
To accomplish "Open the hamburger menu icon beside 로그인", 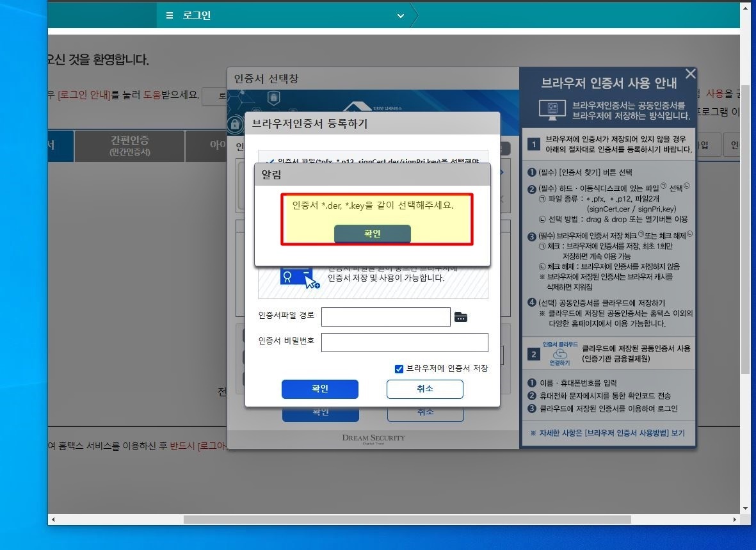I will click(169, 15).
